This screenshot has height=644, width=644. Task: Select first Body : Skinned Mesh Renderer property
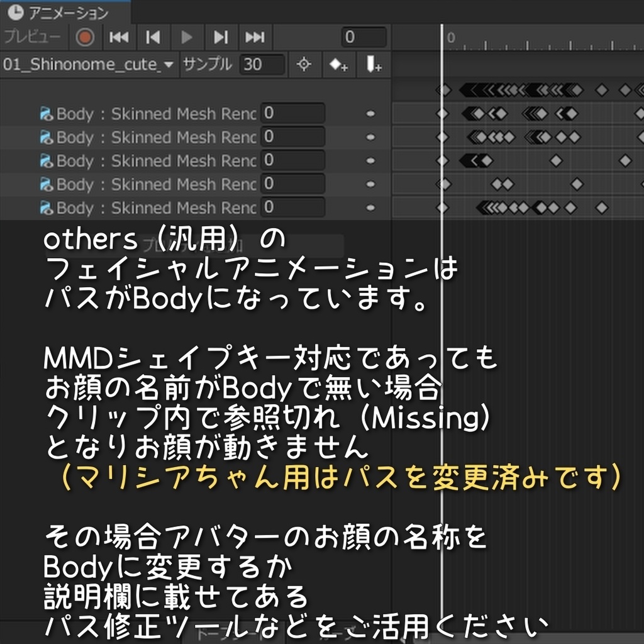(x=156, y=114)
